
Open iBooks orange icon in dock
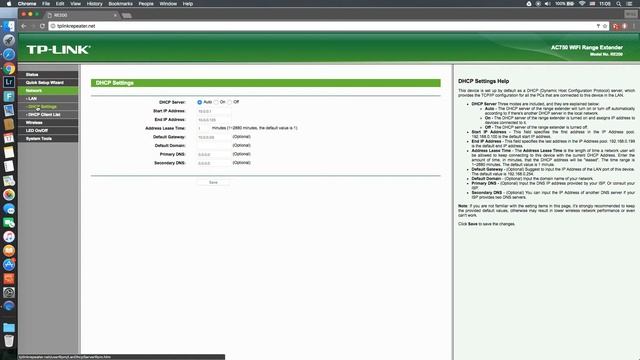click(x=9, y=251)
